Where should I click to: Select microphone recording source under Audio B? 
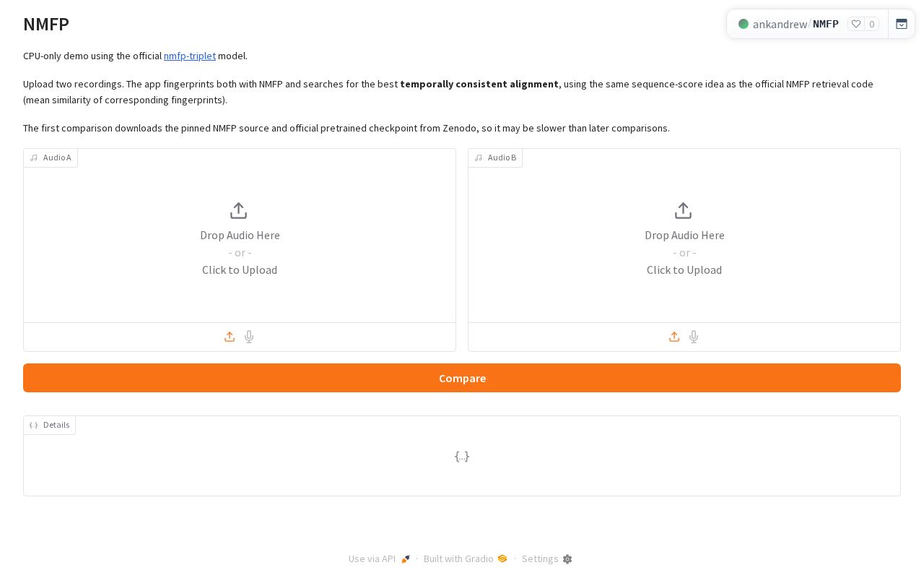pos(694,337)
